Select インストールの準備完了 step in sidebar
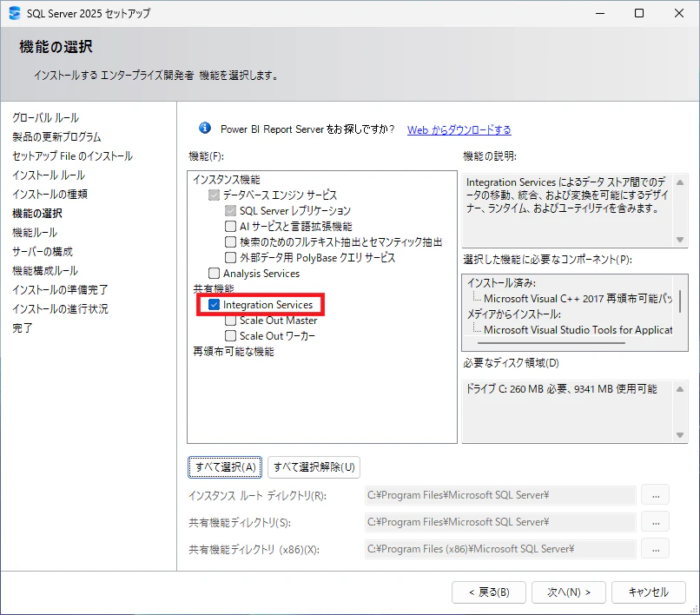This screenshot has width=700, height=615. (x=60, y=290)
